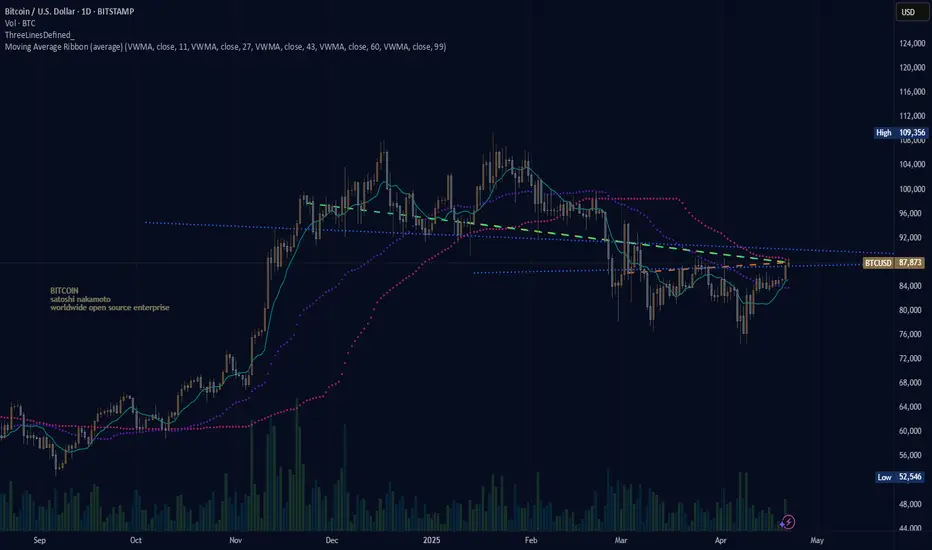The width and height of the screenshot is (932, 550).
Task: Click the 84,000 price axis label
Action: pyautogui.click(x=912, y=286)
